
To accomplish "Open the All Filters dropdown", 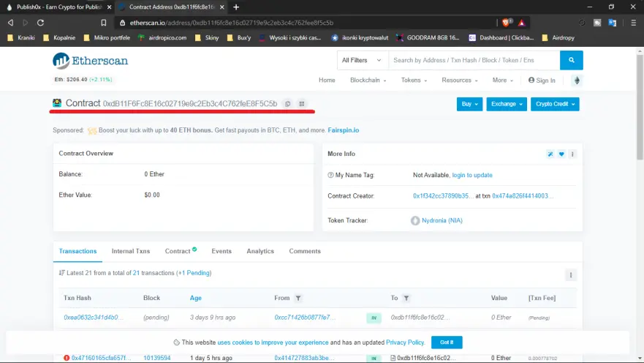I will (x=361, y=60).
